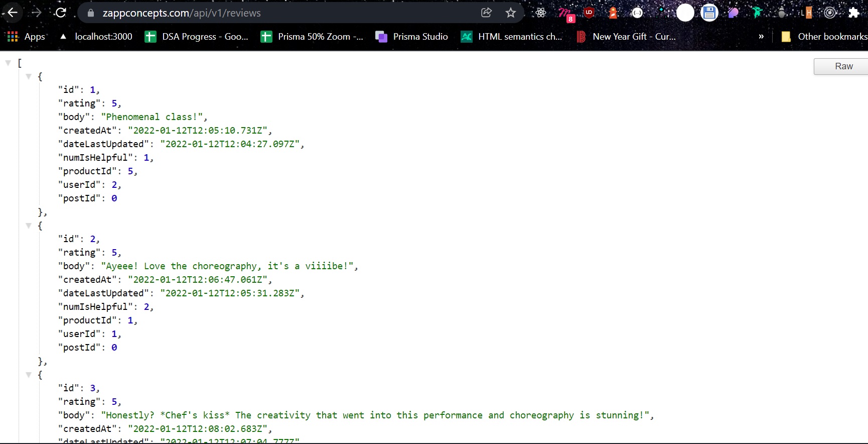
Task: Click createdAt value "2022-01-12T12:05:10.731Z"
Action: click(x=198, y=131)
